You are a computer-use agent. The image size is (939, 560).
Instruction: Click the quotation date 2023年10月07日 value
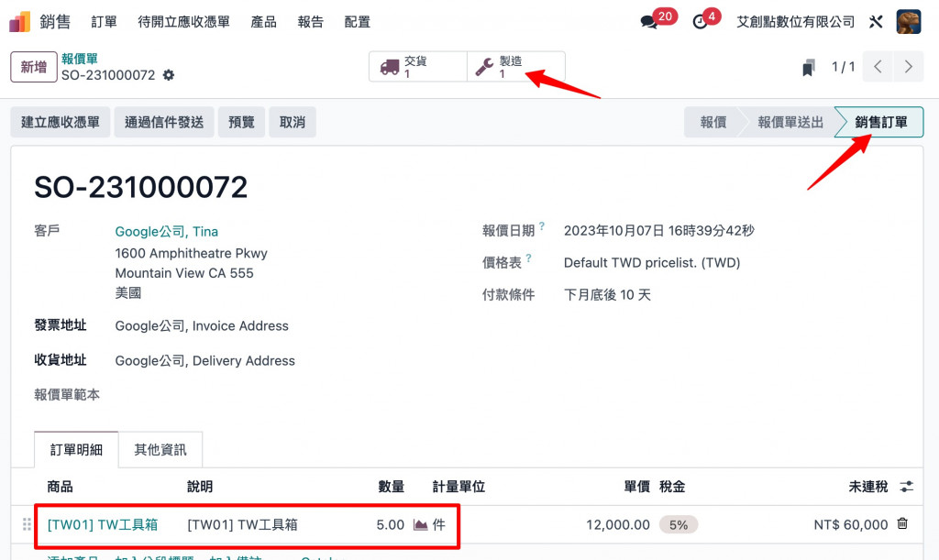658,231
